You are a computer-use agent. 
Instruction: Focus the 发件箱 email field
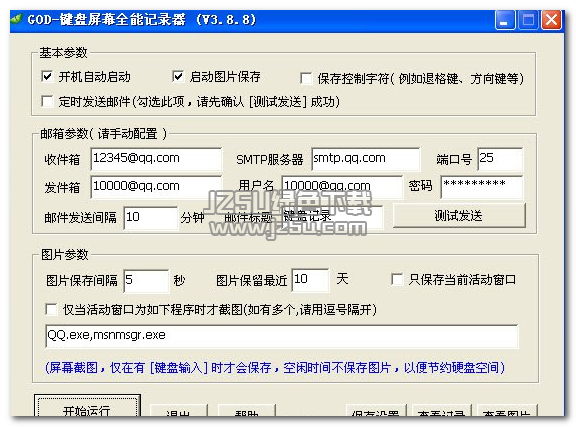coord(156,187)
